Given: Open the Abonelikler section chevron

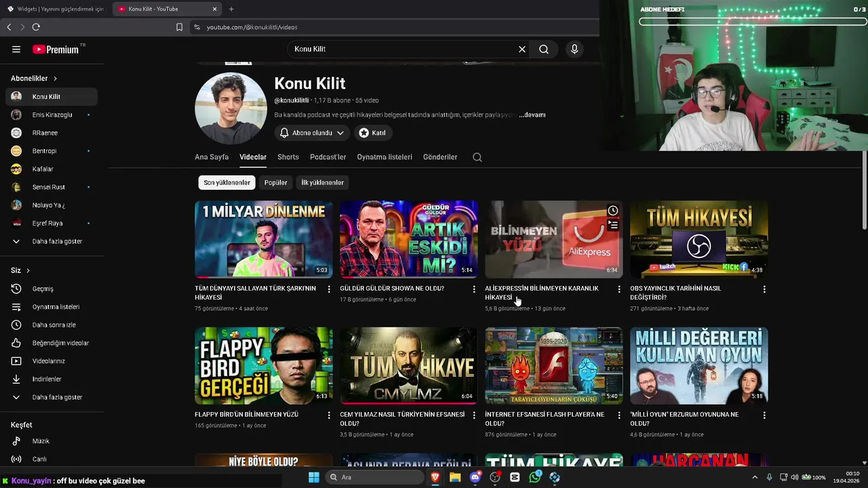Looking at the screenshot, I should tap(55, 79).
